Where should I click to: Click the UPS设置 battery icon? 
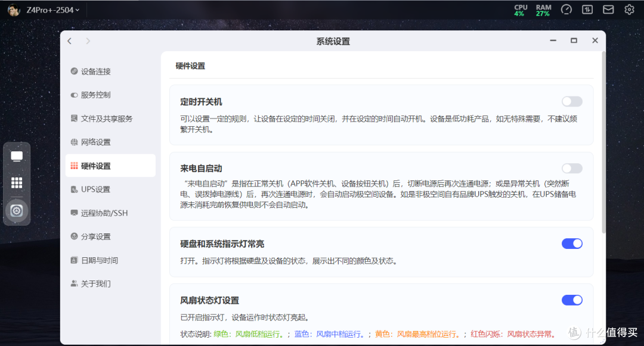tap(74, 189)
